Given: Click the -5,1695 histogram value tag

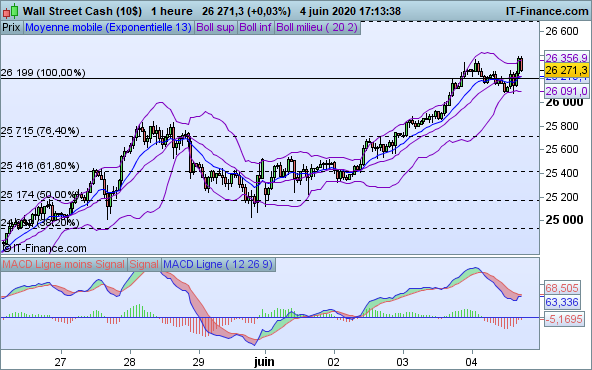Looking at the screenshot, I should pos(565,319).
